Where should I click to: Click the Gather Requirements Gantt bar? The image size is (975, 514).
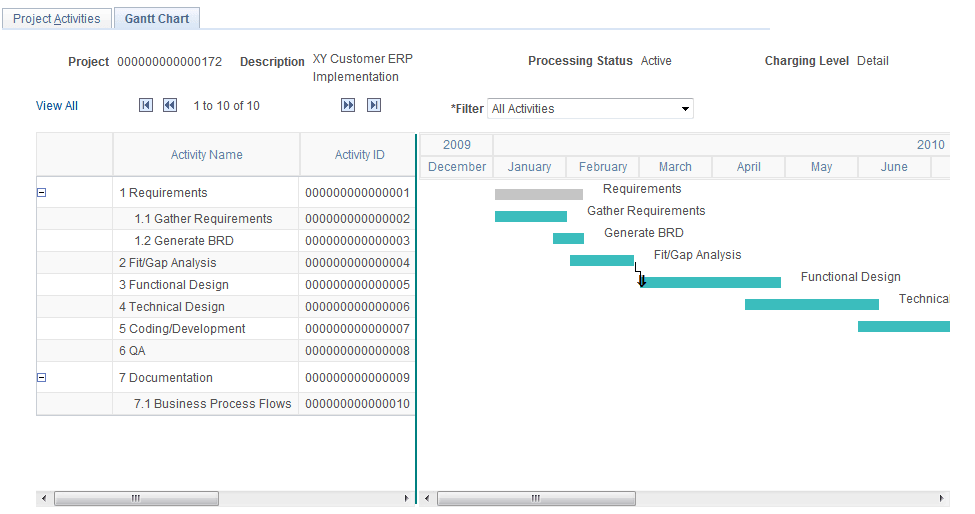click(530, 216)
